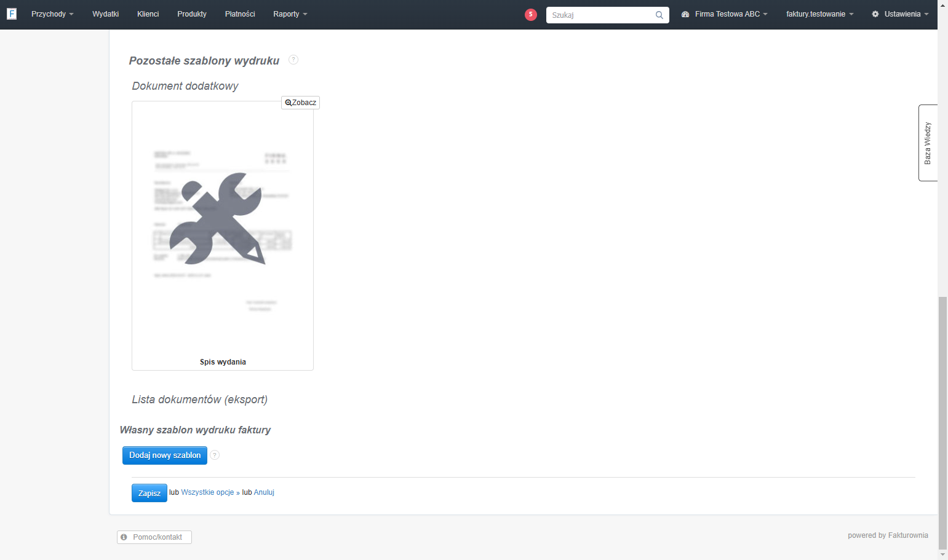Image resolution: width=948 pixels, height=560 pixels.
Task: Open the Klienci section
Action: pyautogui.click(x=148, y=14)
